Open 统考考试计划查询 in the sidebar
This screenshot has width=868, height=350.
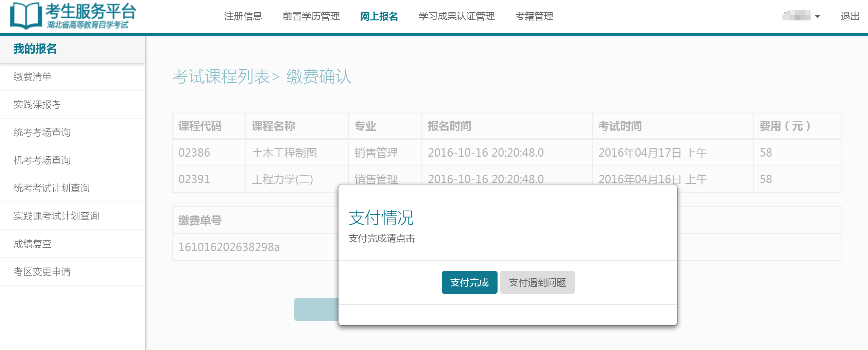[x=52, y=188]
